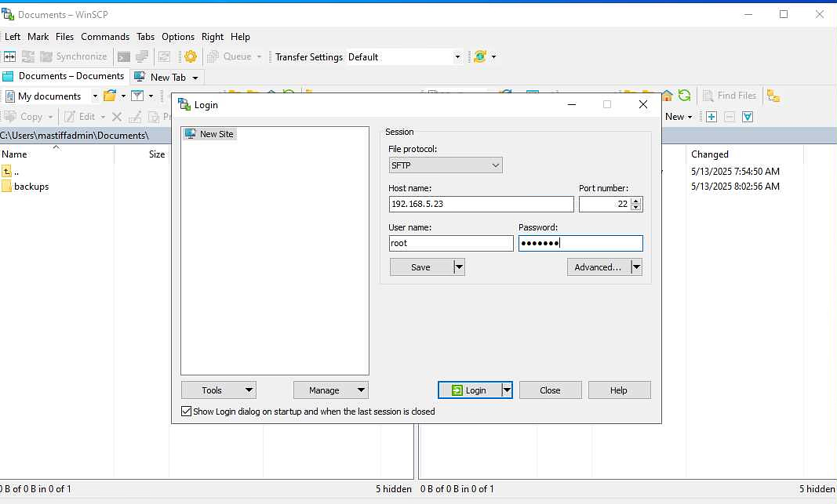This screenshot has height=504, width=837.
Task: Click the Synchronize toolbar button
Action: click(75, 56)
